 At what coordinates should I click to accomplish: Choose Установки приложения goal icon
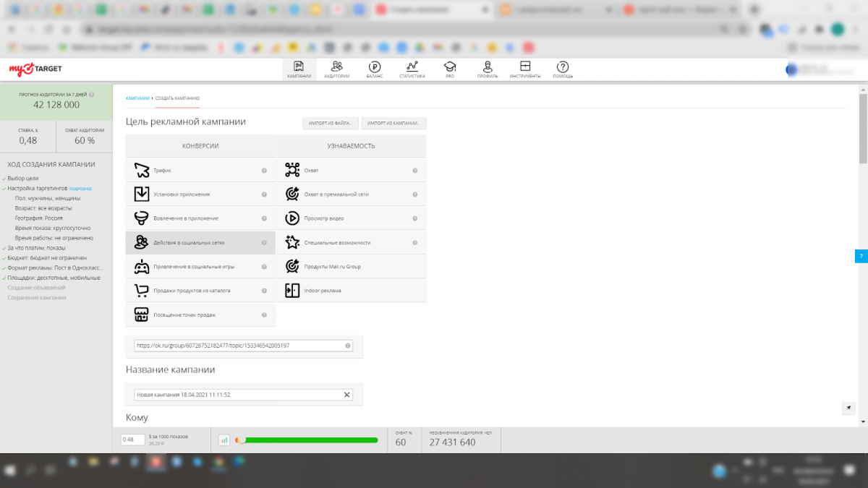coord(142,194)
